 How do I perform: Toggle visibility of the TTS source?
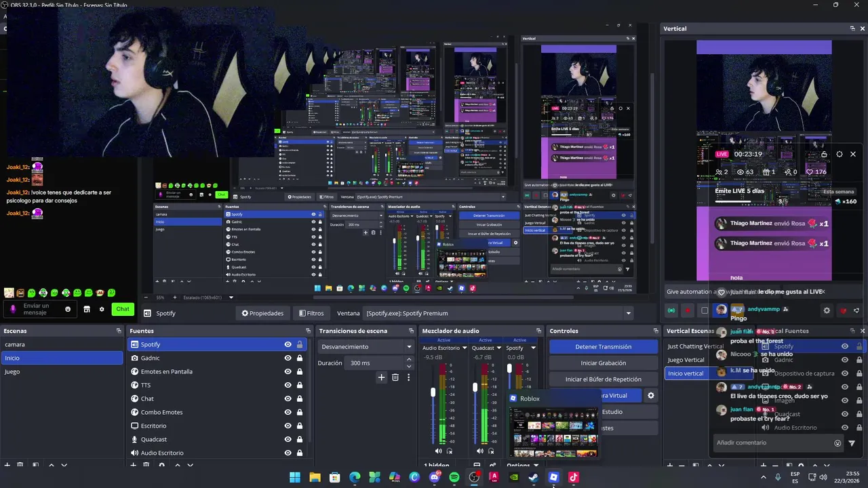tap(288, 385)
